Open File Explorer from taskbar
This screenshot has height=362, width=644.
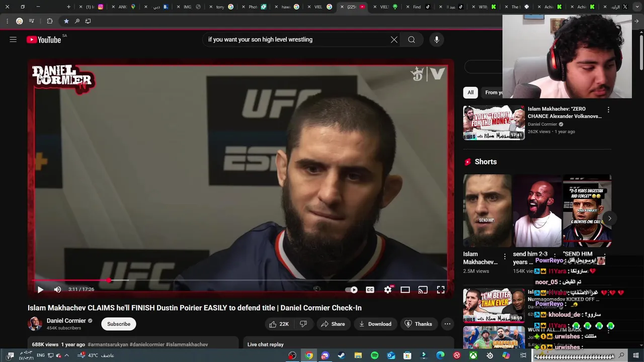point(358,355)
